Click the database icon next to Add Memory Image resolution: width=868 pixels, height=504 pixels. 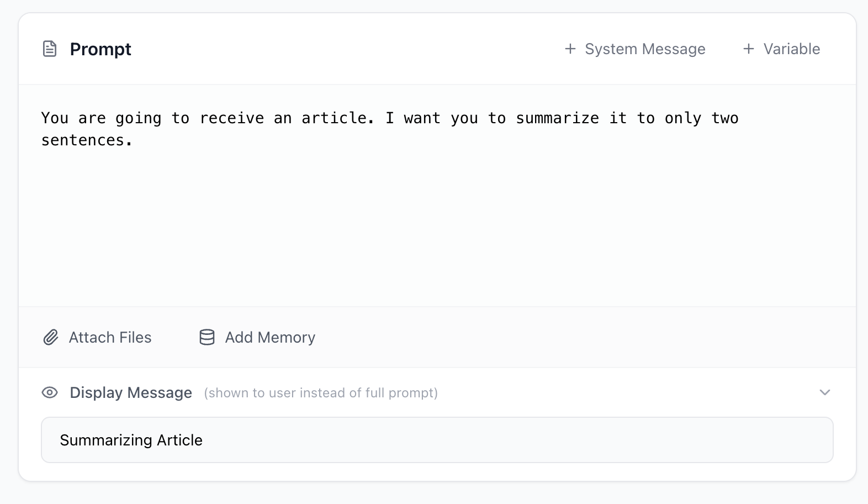tap(206, 337)
